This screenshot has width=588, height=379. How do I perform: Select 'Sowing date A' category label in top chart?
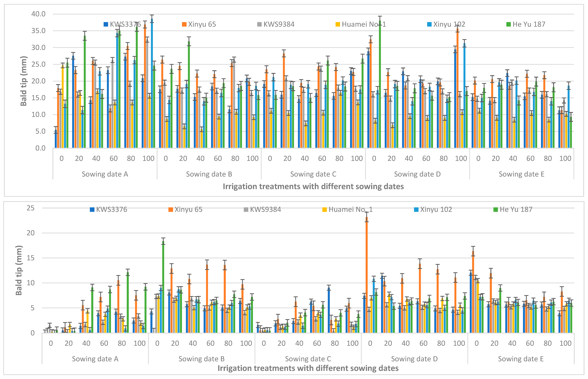(105, 174)
